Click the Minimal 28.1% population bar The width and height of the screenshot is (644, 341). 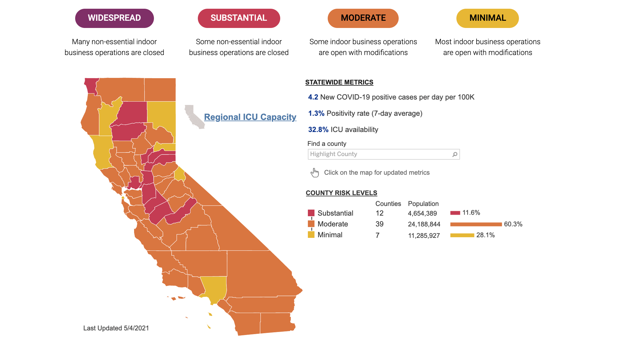462,235
